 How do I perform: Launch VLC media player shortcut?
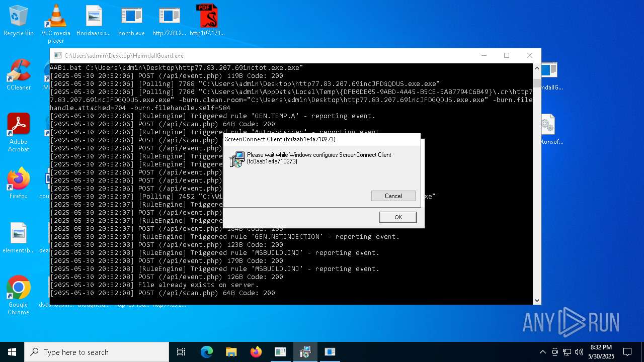pyautogui.click(x=56, y=24)
